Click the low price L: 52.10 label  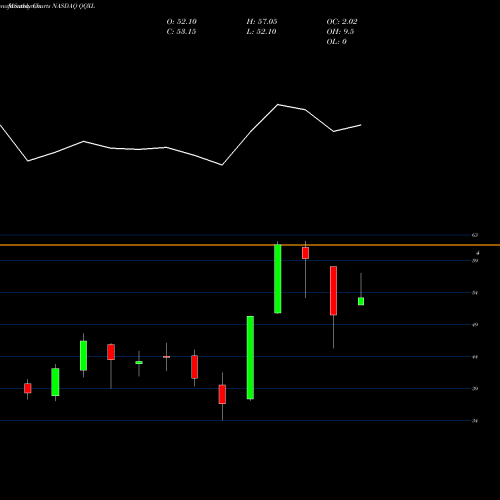pos(261,31)
